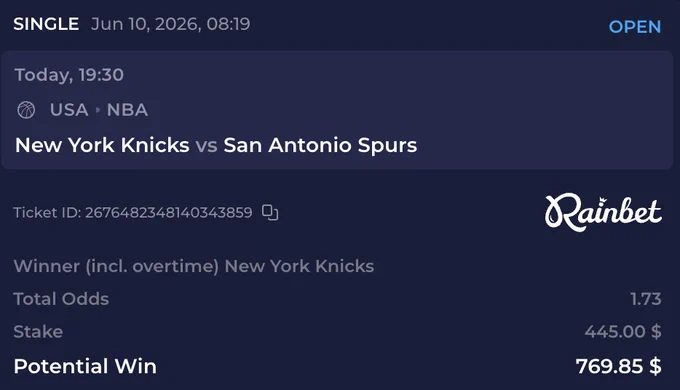
Task: Select the USA country label
Action: [x=69, y=110]
